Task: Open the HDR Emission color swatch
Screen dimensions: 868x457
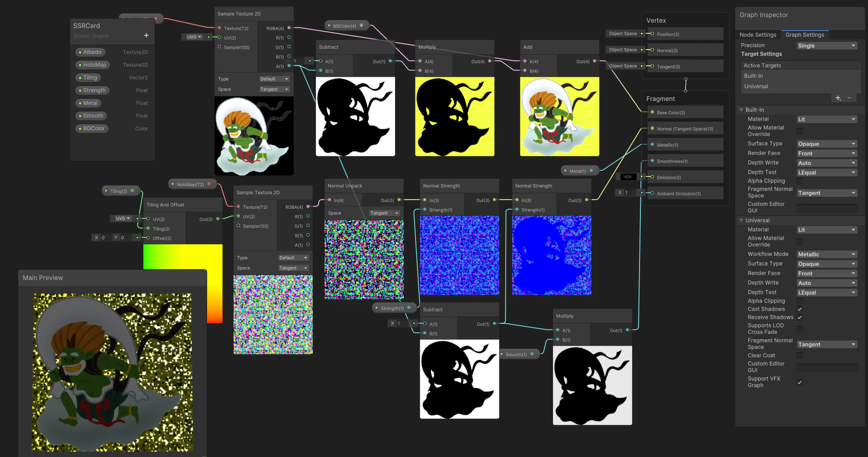Action: coord(628,177)
